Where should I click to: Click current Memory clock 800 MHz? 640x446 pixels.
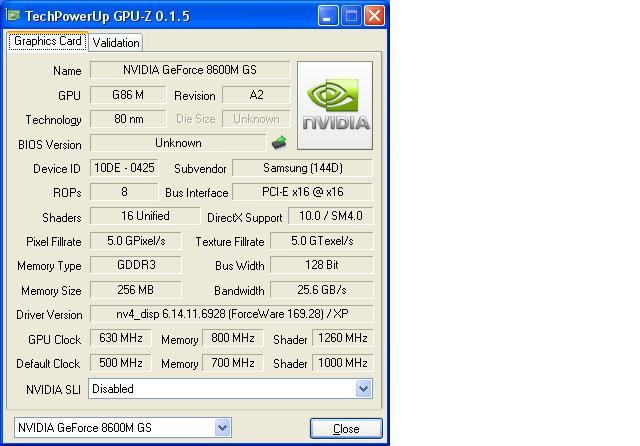tap(233, 338)
